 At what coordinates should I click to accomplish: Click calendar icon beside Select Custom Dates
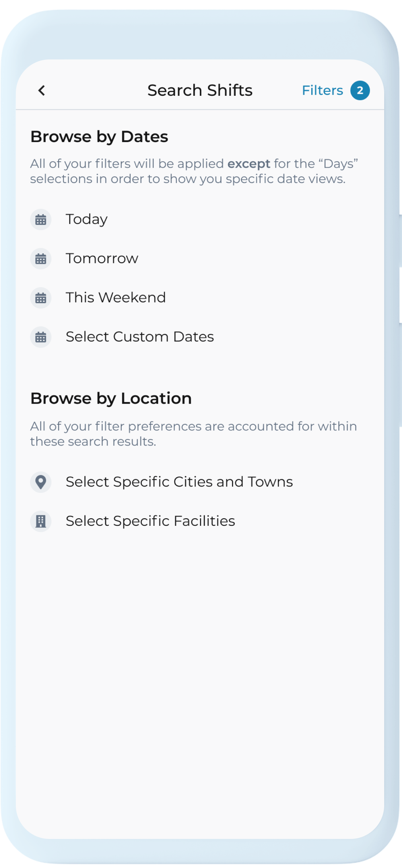[41, 337]
